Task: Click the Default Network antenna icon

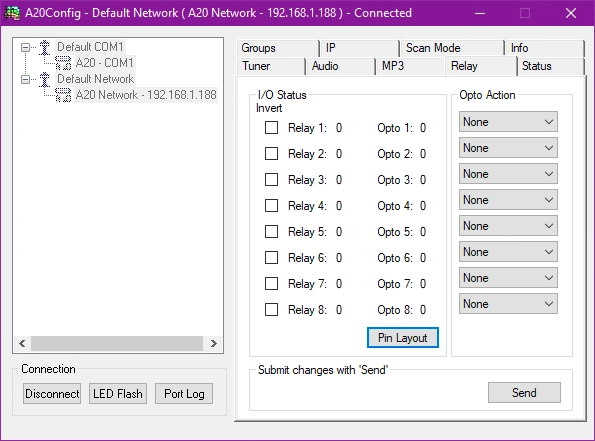Action: [45, 79]
